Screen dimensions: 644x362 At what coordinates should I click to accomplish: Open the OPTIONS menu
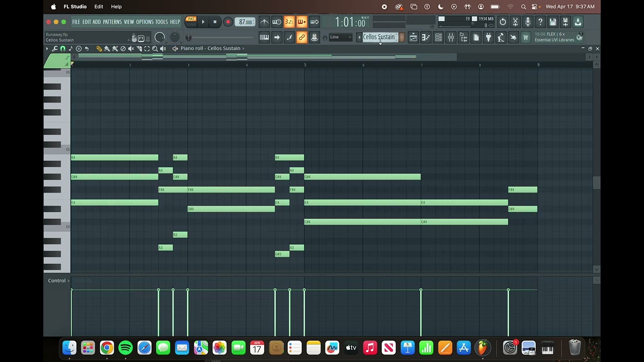click(145, 22)
